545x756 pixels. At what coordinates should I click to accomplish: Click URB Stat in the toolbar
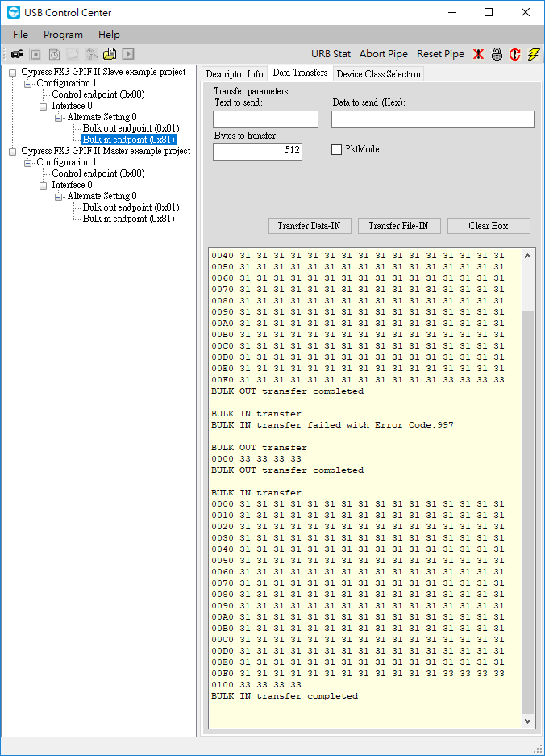331,54
